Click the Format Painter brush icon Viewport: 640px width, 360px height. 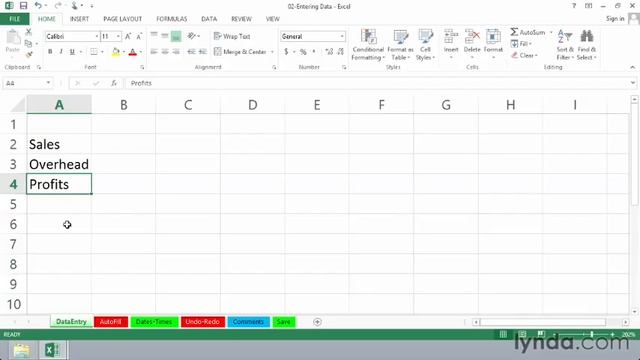tap(29, 54)
